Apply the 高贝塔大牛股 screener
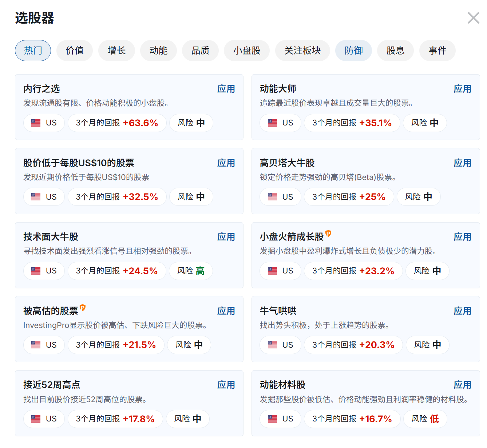Viewport: 487px width, 448px height. pyautogui.click(x=462, y=163)
